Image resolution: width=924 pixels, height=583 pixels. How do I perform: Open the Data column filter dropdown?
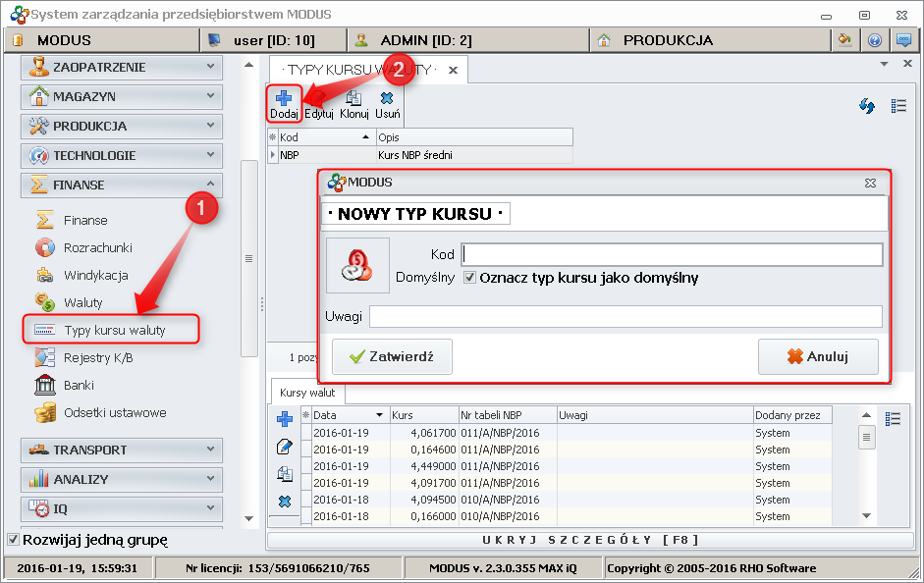379,415
